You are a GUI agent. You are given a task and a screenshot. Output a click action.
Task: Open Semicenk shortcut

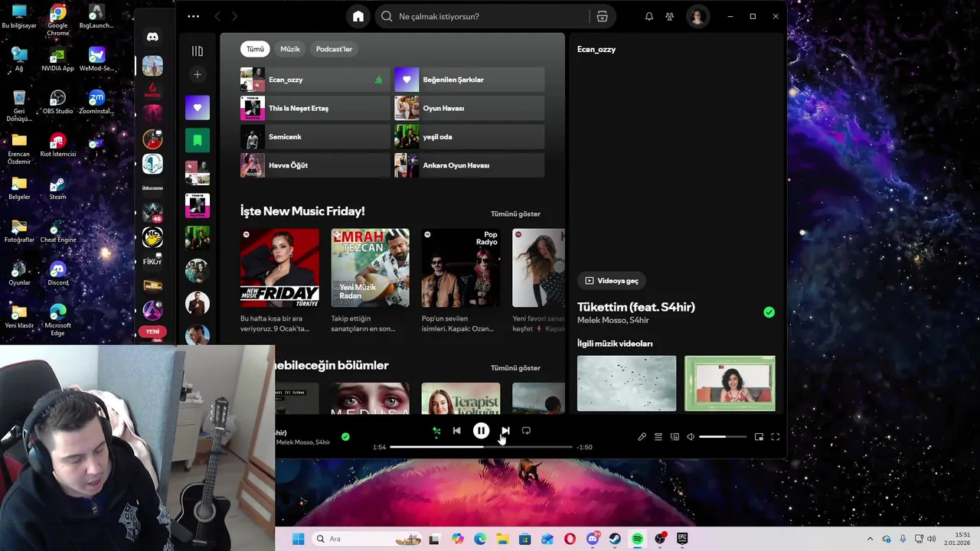click(x=315, y=137)
